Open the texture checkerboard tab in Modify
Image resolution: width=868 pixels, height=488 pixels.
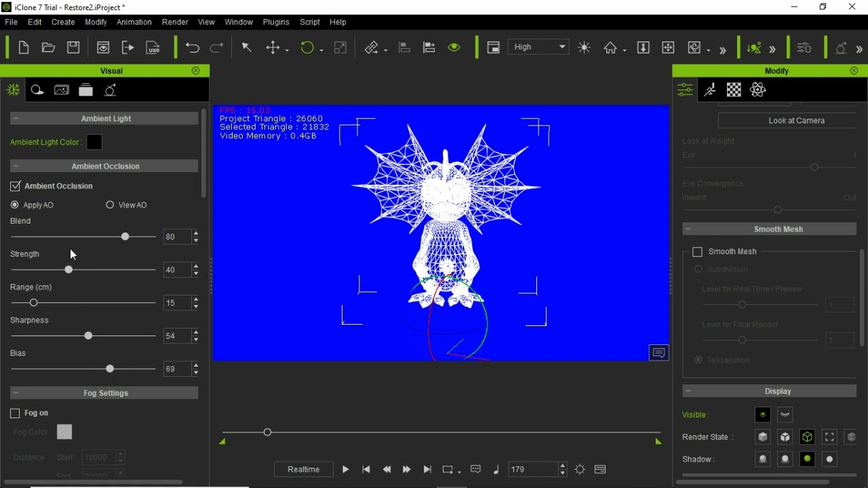734,89
